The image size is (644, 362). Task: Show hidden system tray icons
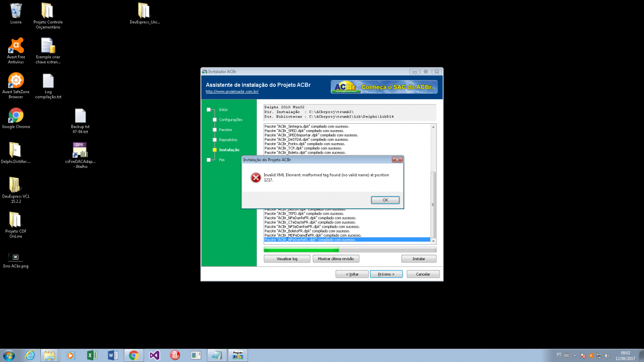pyautogui.click(x=575, y=355)
